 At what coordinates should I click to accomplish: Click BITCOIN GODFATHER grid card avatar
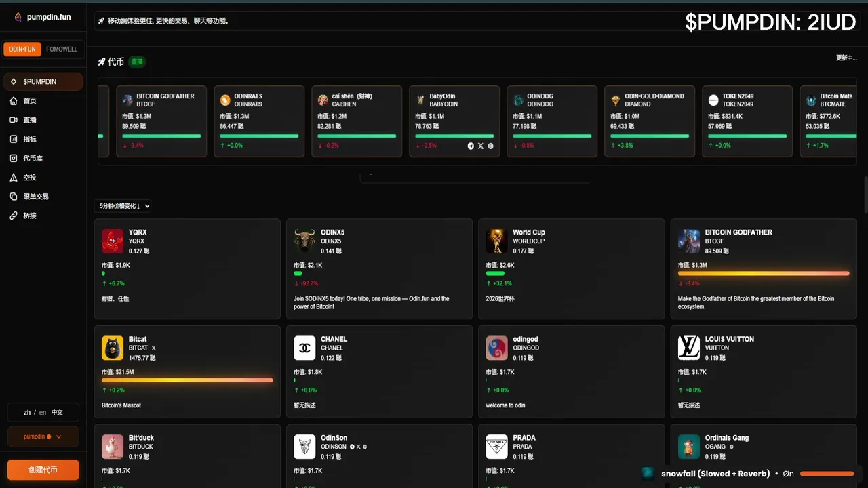pos(689,241)
